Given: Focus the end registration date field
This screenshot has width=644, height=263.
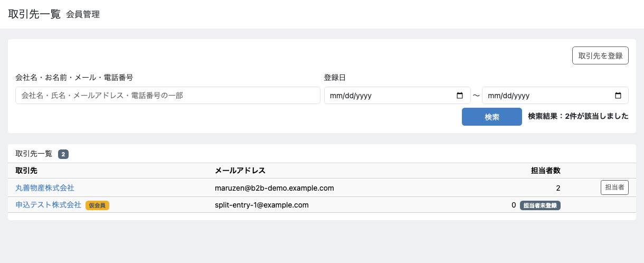Looking at the screenshot, I should tap(555, 96).
